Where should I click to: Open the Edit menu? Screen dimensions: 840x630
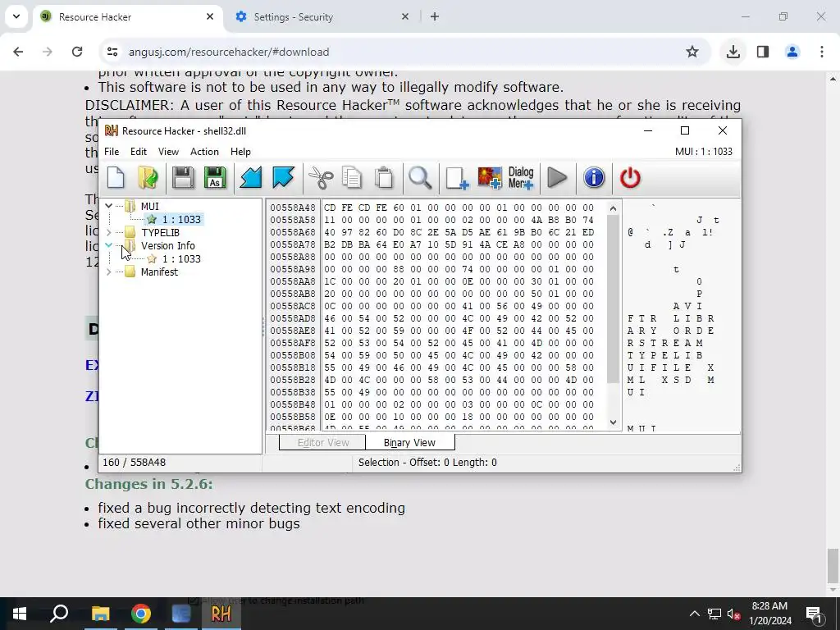(138, 152)
